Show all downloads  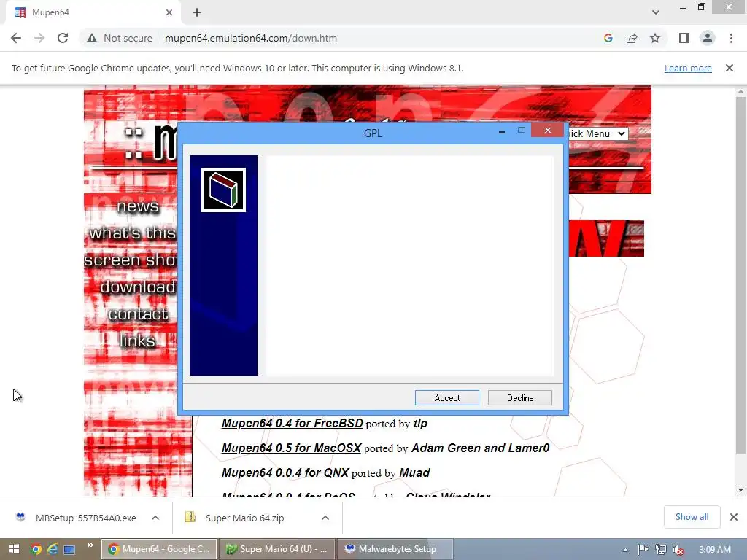pos(692,517)
